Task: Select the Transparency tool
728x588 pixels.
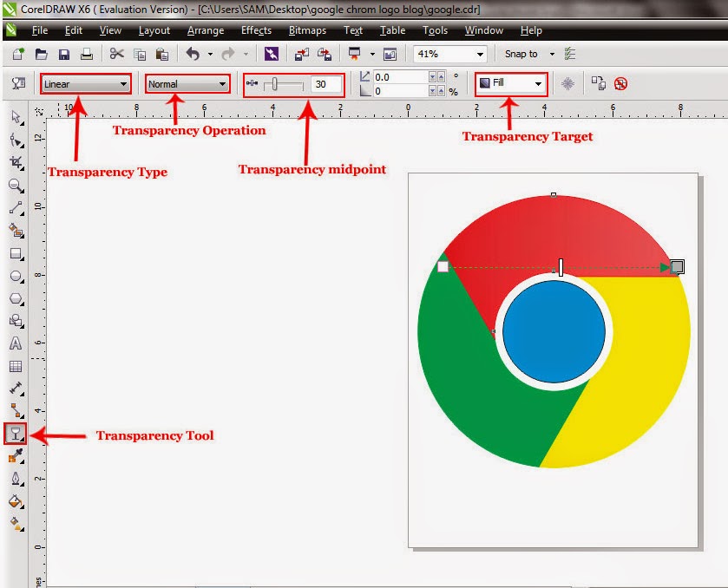Action: click(x=16, y=434)
